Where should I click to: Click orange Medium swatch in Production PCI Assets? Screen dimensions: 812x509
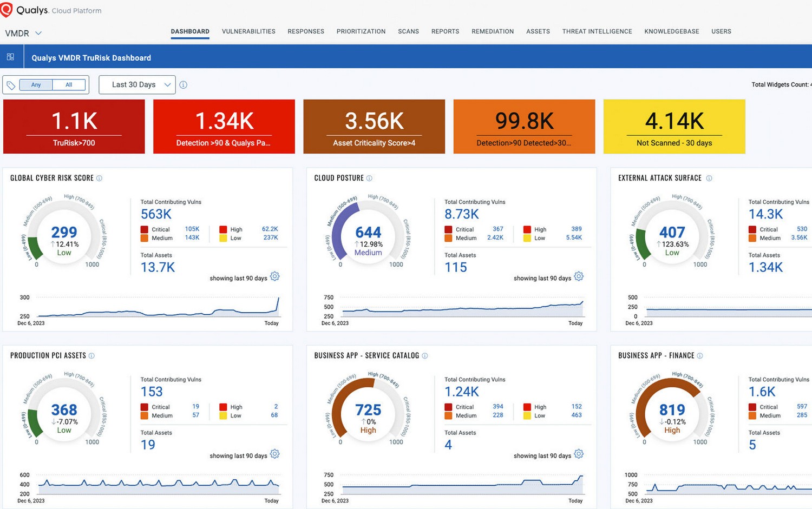145,415
